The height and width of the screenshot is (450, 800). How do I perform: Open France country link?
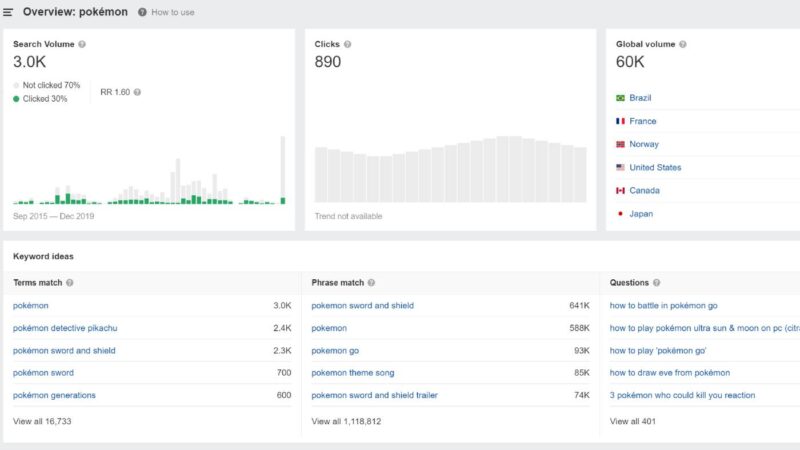(642, 121)
